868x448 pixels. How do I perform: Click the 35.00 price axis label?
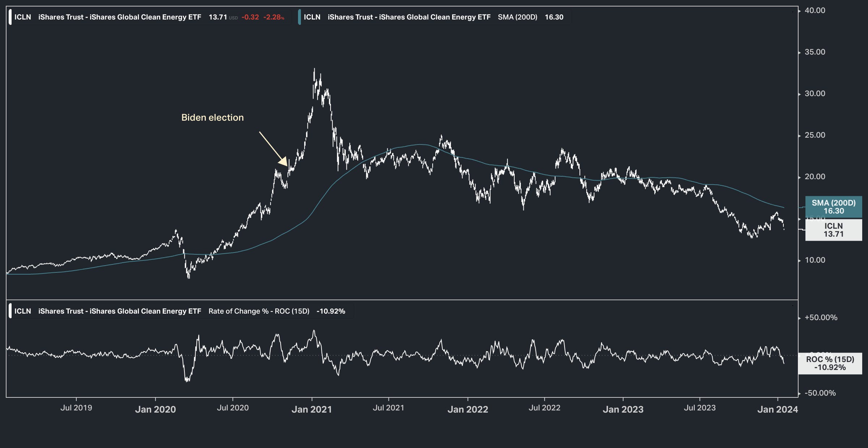click(815, 52)
